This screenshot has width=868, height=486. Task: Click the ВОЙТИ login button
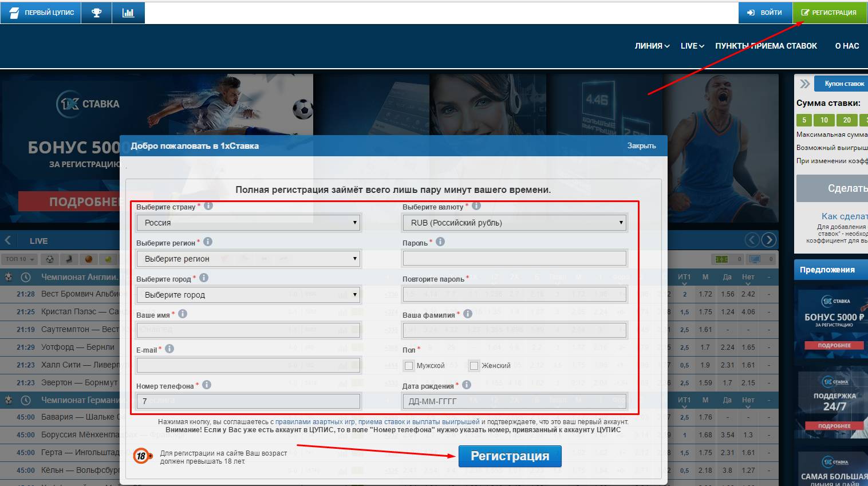point(765,13)
